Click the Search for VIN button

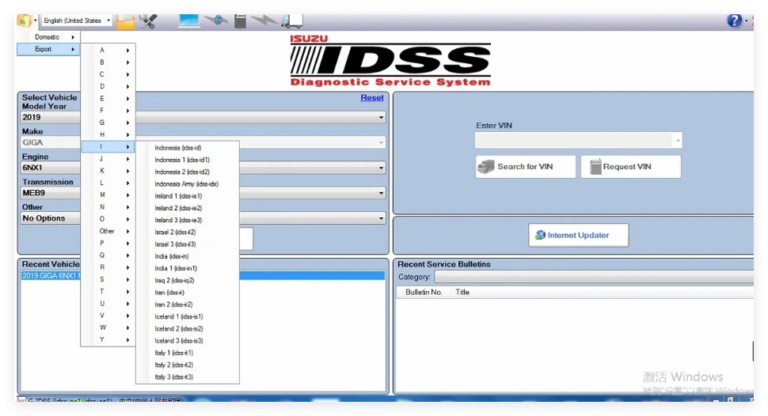[x=525, y=167]
